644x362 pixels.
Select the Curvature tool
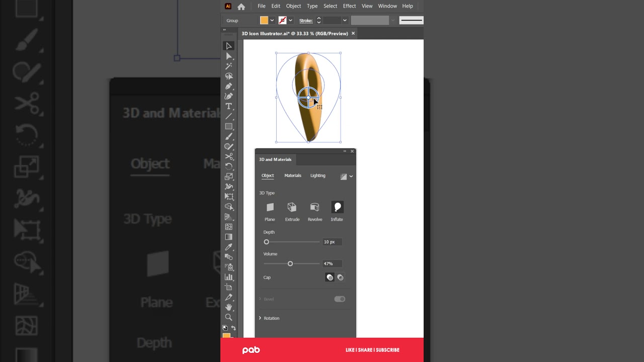[229, 96]
